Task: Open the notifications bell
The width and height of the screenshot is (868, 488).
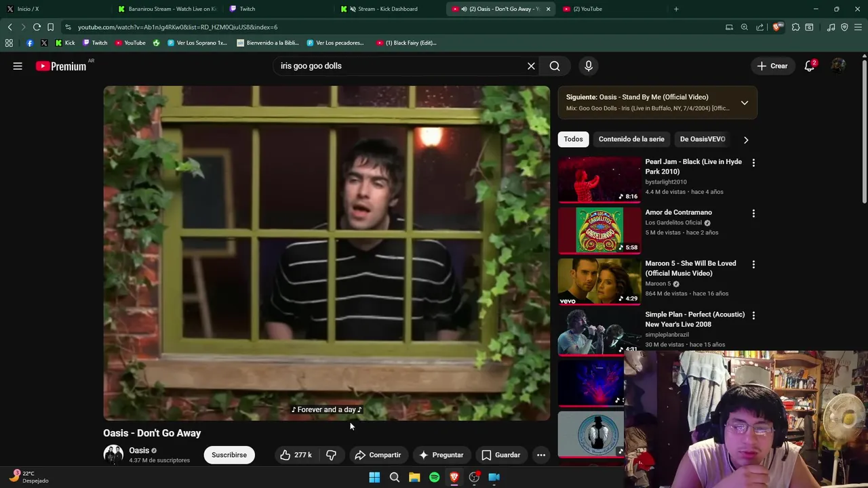Action: tap(809, 66)
